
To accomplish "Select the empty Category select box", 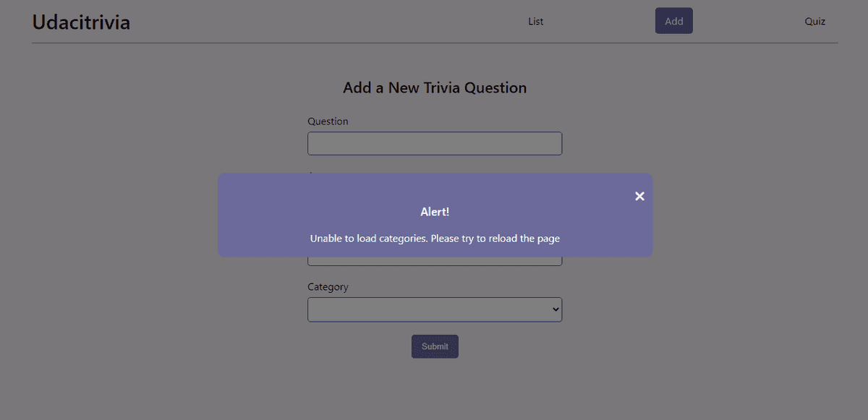I will pos(434,309).
